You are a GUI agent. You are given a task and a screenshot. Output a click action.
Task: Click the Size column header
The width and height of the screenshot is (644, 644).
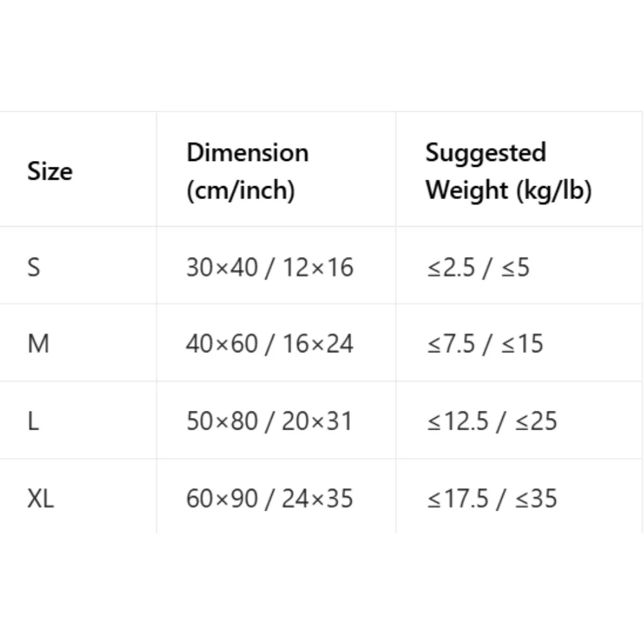(x=78, y=169)
